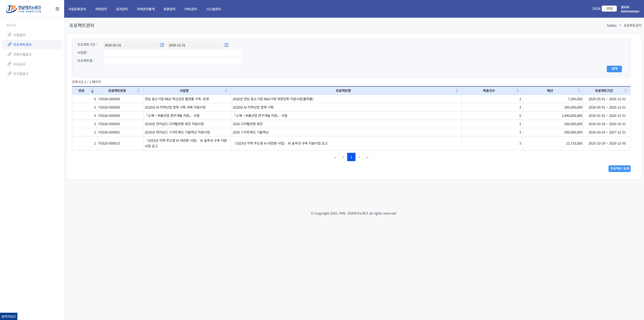Sort table by 프로젝트번호 column
This screenshot has width=644, height=320.
click(x=138, y=91)
